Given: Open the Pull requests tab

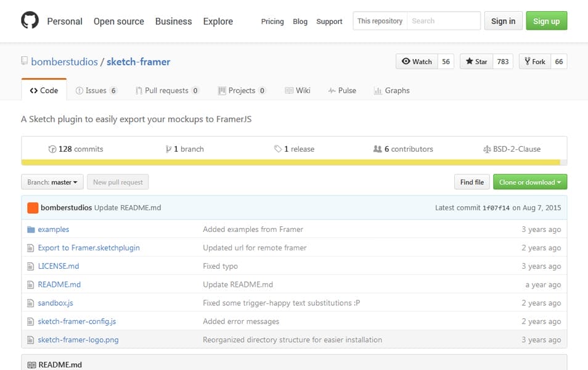Looking at the screenshot, I should coord(166,91).
